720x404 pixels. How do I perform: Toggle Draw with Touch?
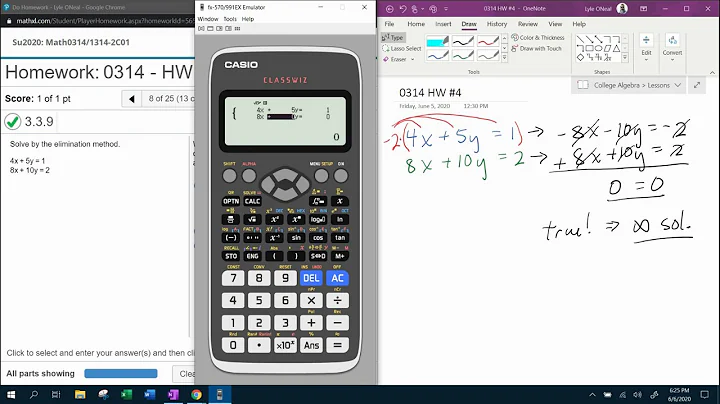[536, 48]
